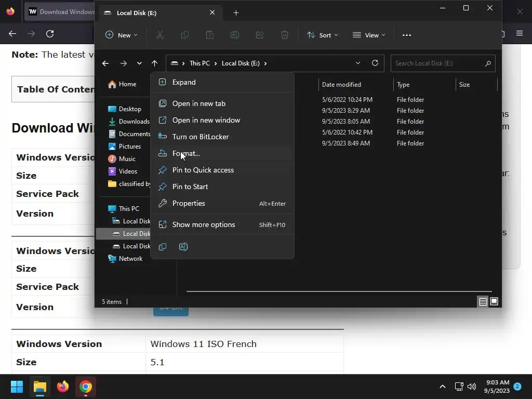Click the Copy icon in Explorer toolbar
Viewport: 532px width, 399px height.
coord(185,35)
